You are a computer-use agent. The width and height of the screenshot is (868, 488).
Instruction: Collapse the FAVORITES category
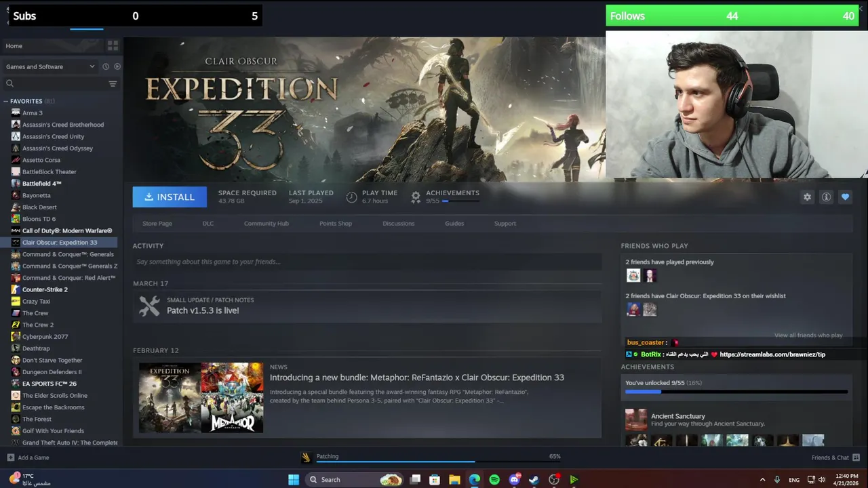coord(6,101)
